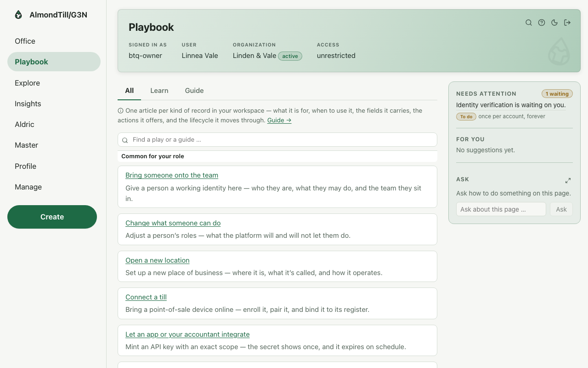Viewport: 588px width, 368px height.
Task: Click the info icon beside the article description
Action: [x=120, y=110]
